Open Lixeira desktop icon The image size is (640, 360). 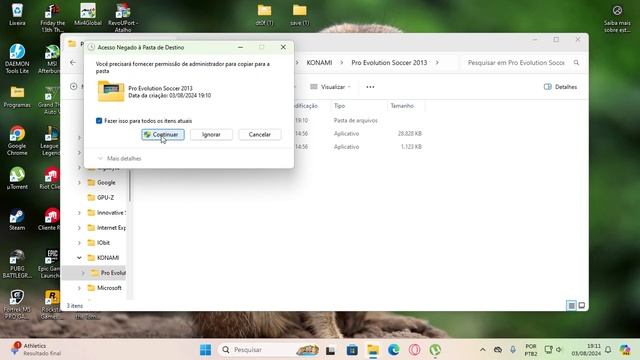[x=17, y=15]
